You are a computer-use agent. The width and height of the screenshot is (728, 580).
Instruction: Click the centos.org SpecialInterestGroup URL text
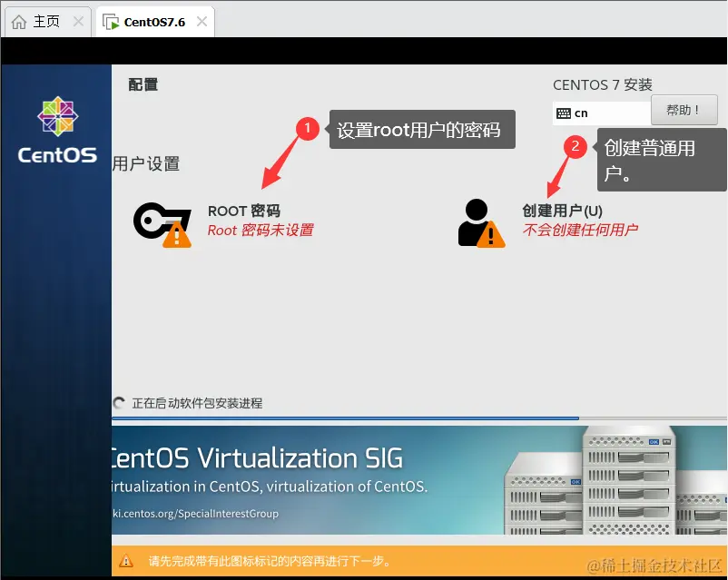click(x=195, y=514)
